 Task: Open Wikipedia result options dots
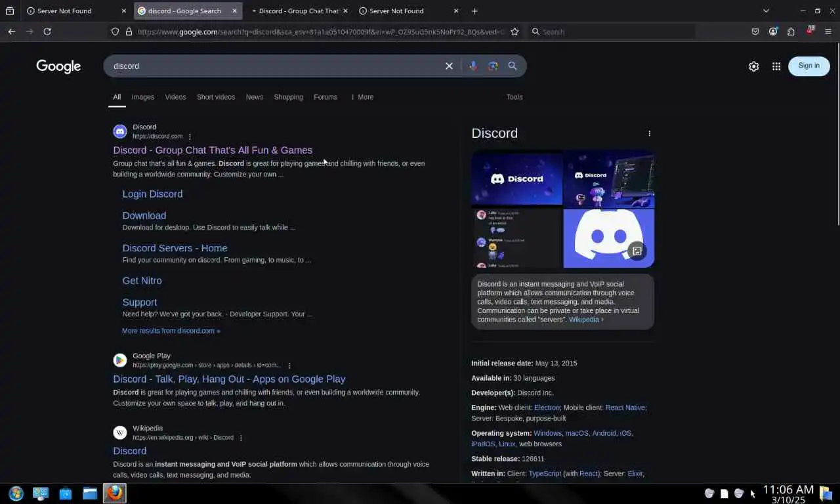pos(241,438)
